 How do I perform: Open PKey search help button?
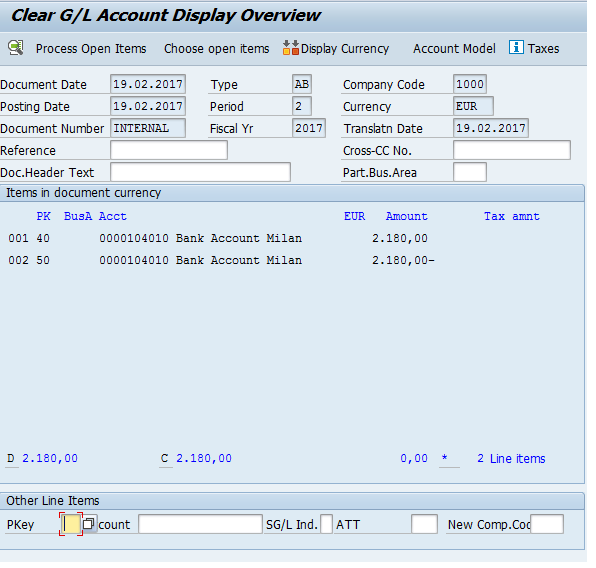point(89,524)
